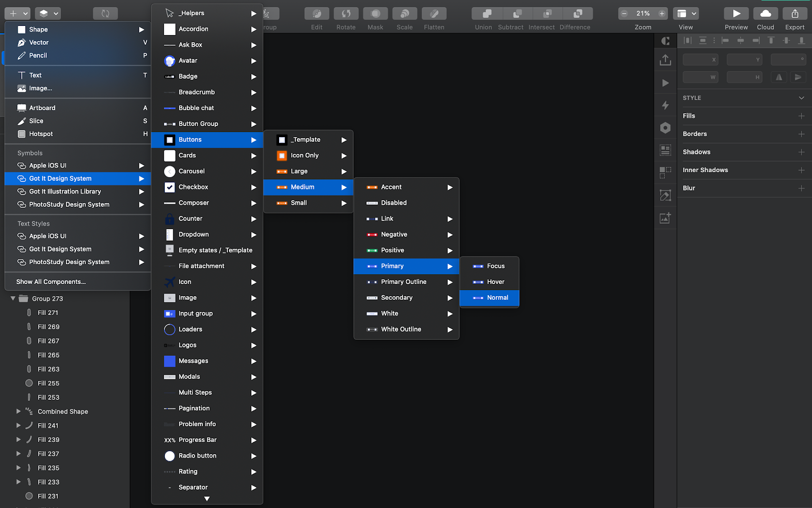Collapse the Group 273 layer folder
The height and width of the screenshot is (508, 812).
(13, 299)
